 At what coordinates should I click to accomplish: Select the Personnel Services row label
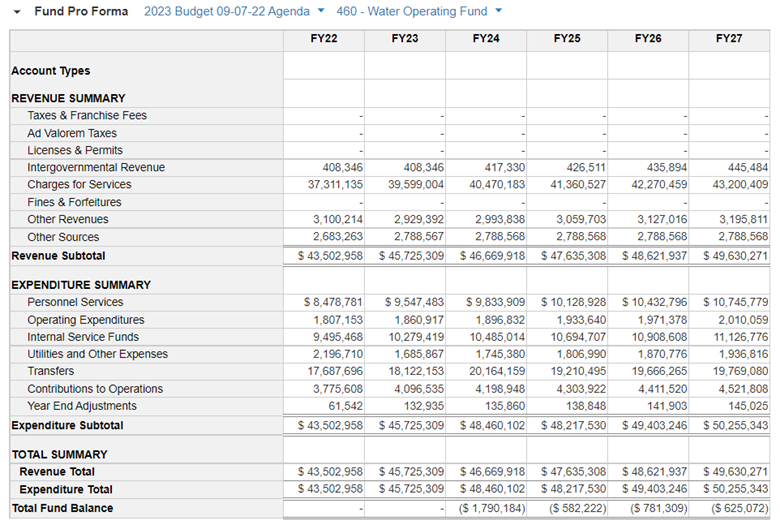click(x=75, y=302)
